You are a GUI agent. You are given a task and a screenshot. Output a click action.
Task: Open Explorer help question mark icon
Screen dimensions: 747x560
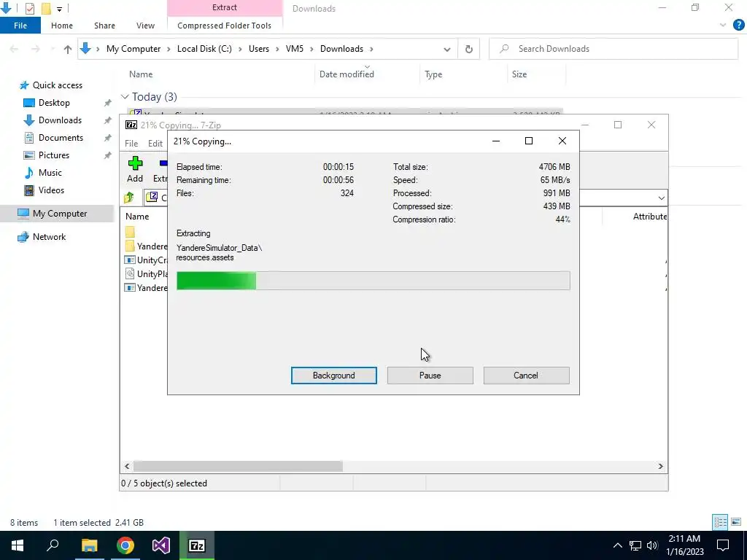738,26
